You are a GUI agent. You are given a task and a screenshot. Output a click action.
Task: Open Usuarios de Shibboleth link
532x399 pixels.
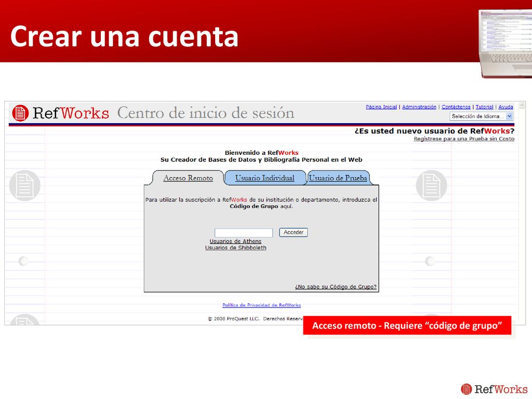click(235, 248)
